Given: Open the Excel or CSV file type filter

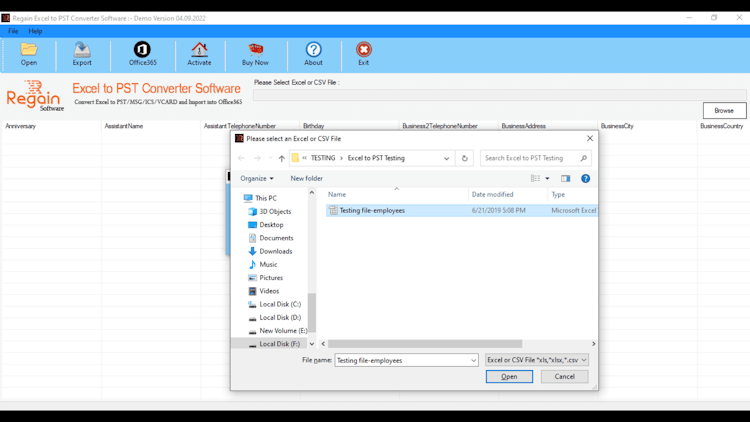Looking at the screenshot, I should (x=537, y=360).
